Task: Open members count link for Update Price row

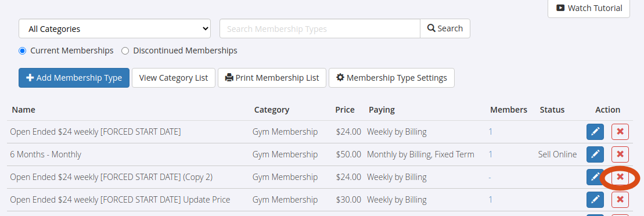Action: click(490, 200)
